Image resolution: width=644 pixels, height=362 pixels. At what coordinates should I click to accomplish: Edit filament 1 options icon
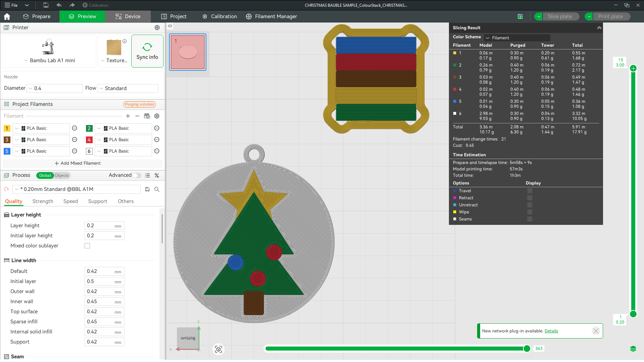(x=75, y=128)
